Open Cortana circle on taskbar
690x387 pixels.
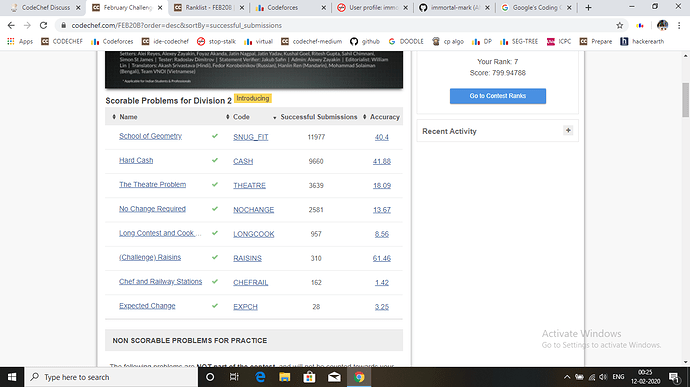coord(210,377)
